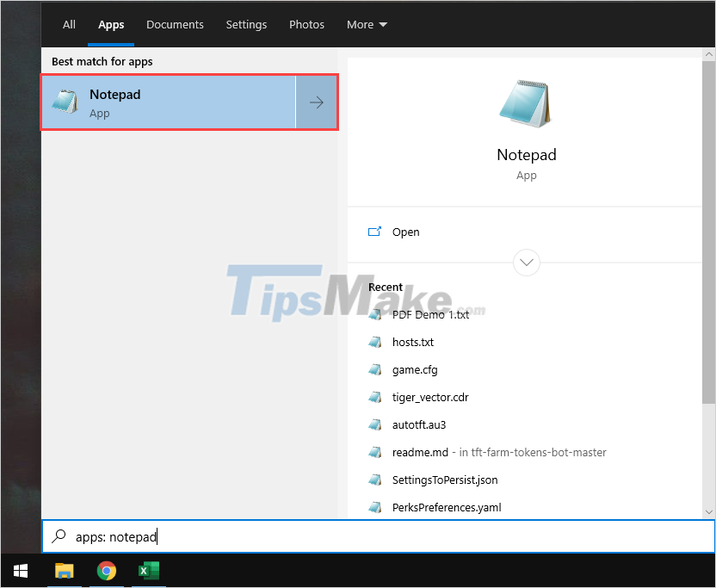
Task: Click inside the search input field
Action: (x=258, y=536)
